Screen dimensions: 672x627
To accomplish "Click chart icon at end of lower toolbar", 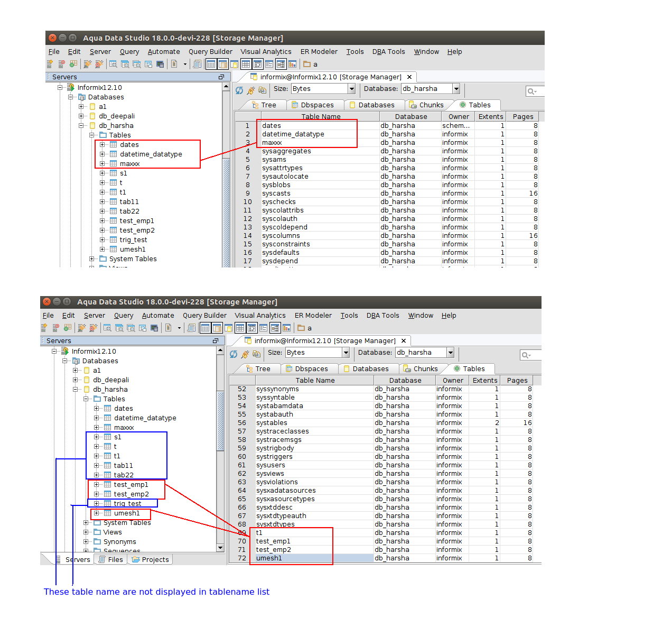I will (286, 328).
